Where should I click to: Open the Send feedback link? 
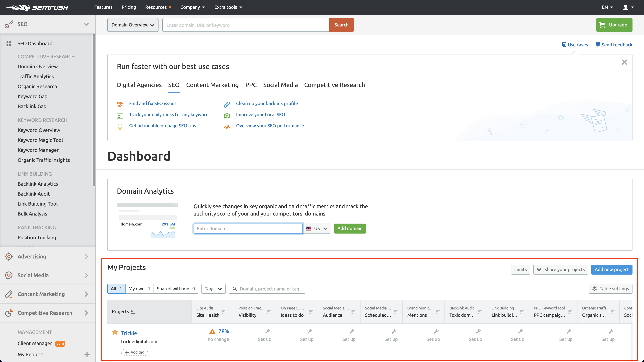[x=614, y=44]
